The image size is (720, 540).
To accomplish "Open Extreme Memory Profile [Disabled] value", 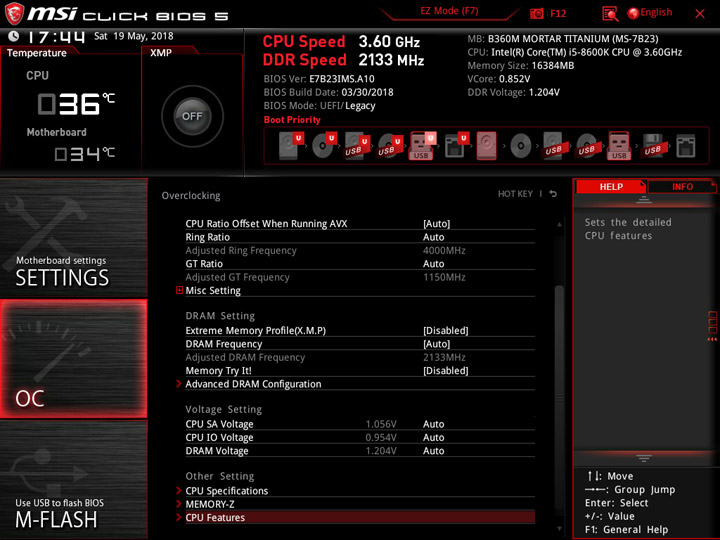I will pyautogui.click(x=445, y=331).
